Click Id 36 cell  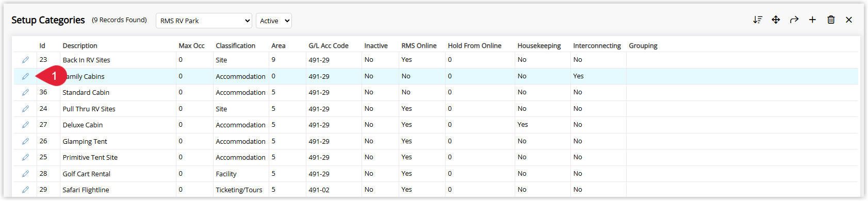coord(43,92)
